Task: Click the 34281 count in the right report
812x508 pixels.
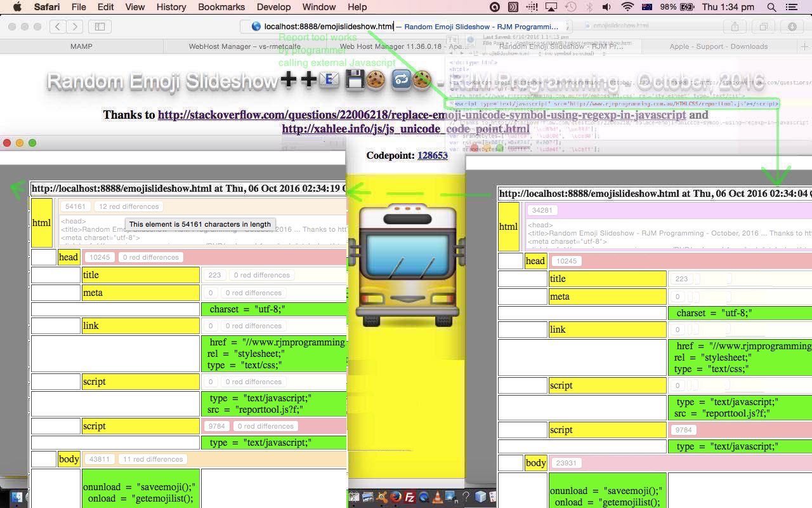Action: (x=542, y=210)
